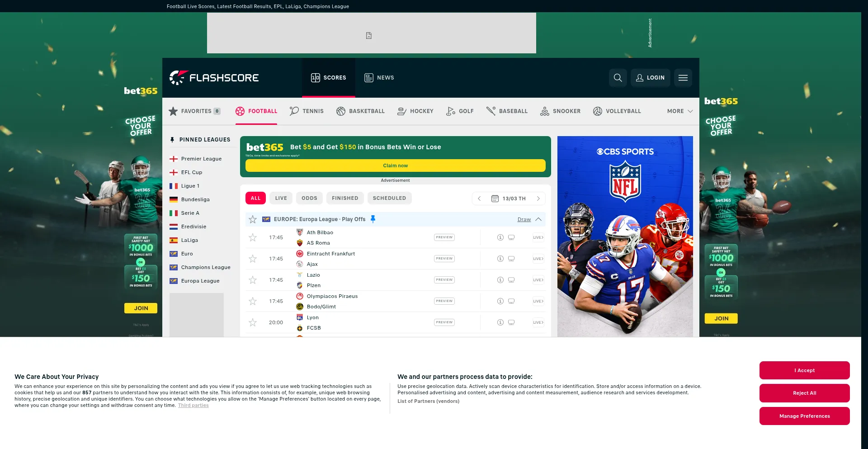
Task: Unpin Europa League Play Offs pin icon
Action: click(x=373, y=219)
